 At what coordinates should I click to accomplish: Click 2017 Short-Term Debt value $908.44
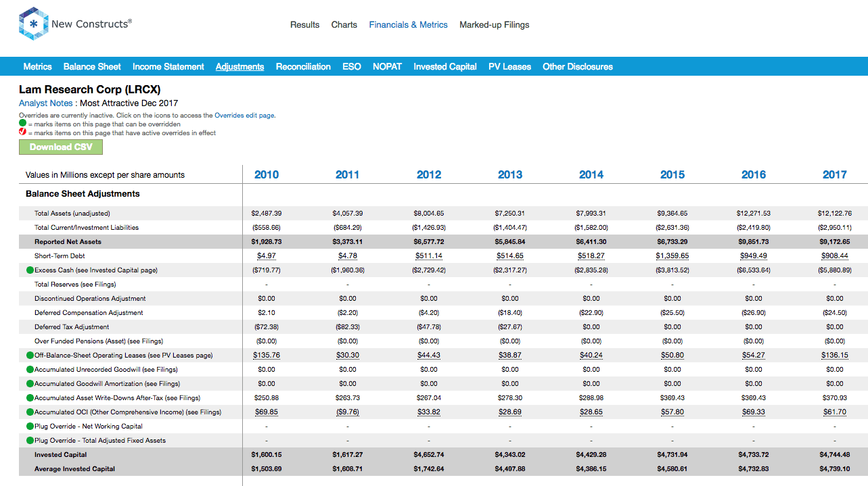[x=835, y=256]
